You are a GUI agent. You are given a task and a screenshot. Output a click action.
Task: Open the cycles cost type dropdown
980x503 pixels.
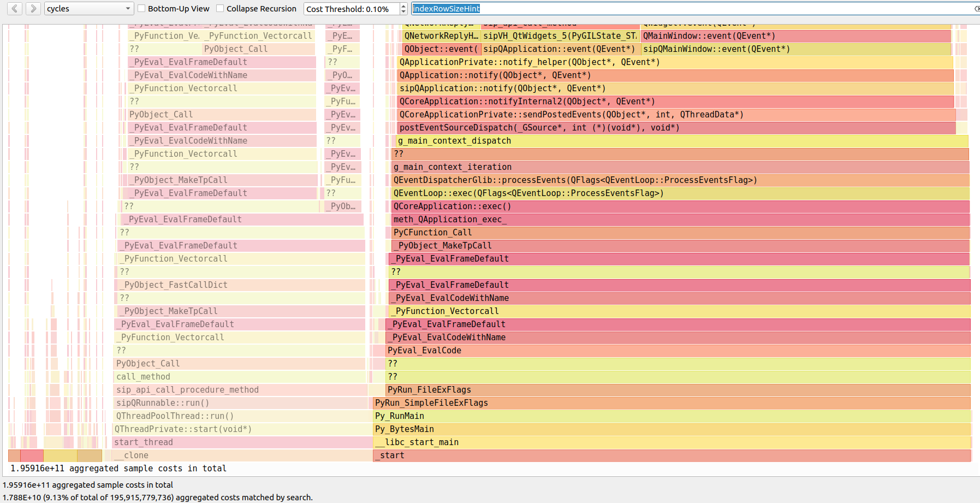88,8
